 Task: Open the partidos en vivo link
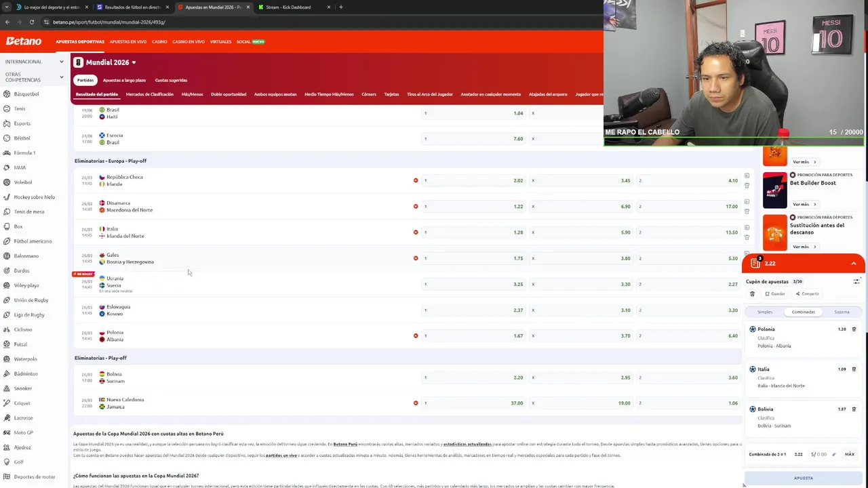point(281,455)
